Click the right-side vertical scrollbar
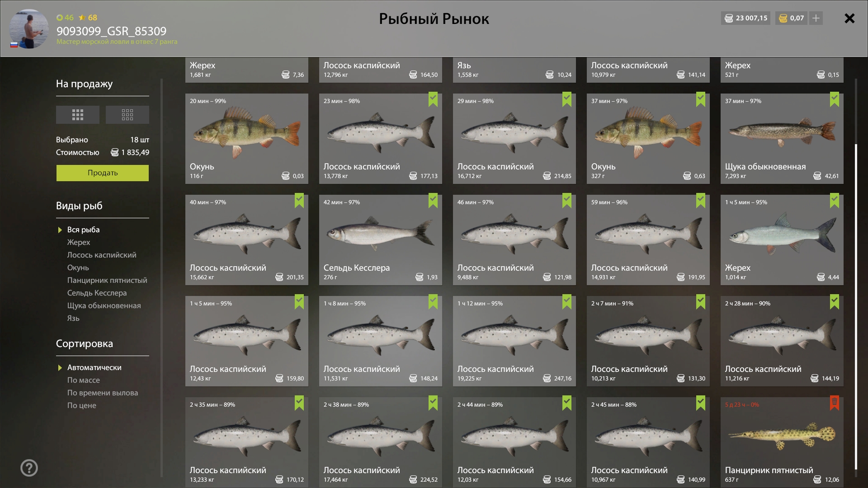868x488 pixels. (856, 307)
